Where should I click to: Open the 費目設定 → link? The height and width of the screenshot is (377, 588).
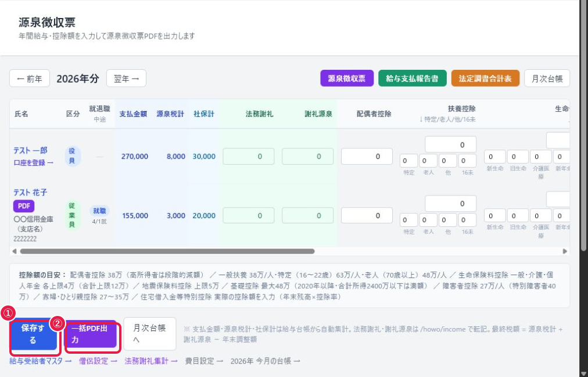coord(205,361)
